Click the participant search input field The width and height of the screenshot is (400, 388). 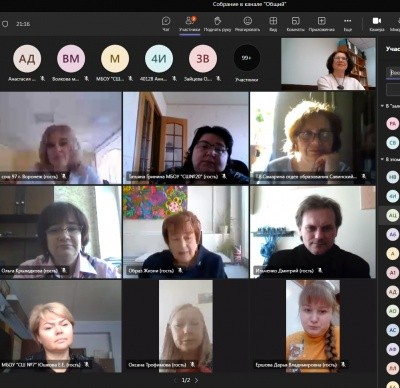point(393,72)
